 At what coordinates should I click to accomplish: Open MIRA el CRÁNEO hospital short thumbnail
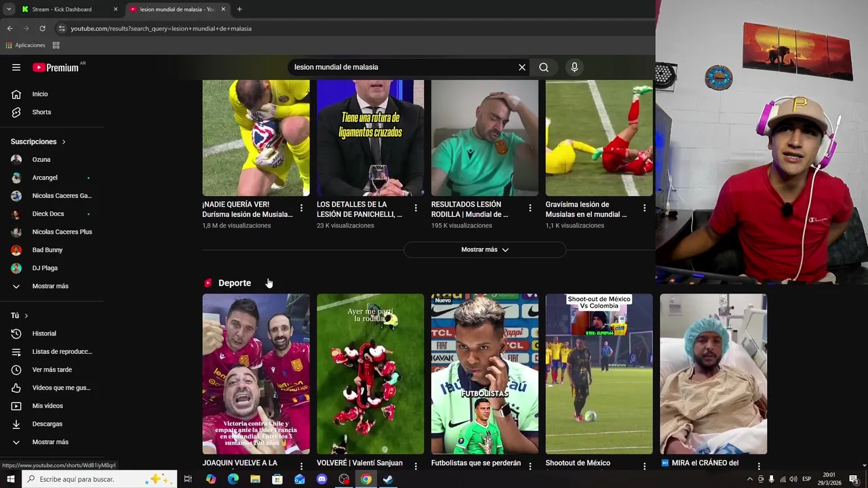coord(713,373)
